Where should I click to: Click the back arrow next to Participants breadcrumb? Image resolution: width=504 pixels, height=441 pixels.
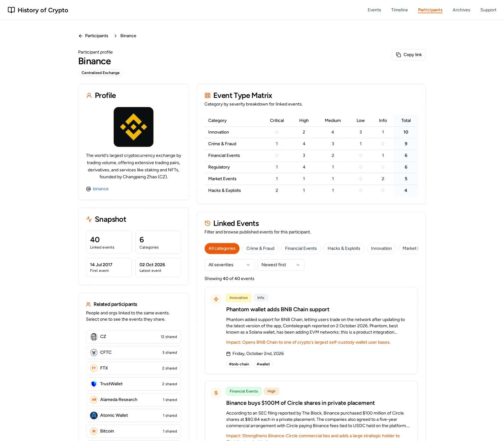point(81,36)
